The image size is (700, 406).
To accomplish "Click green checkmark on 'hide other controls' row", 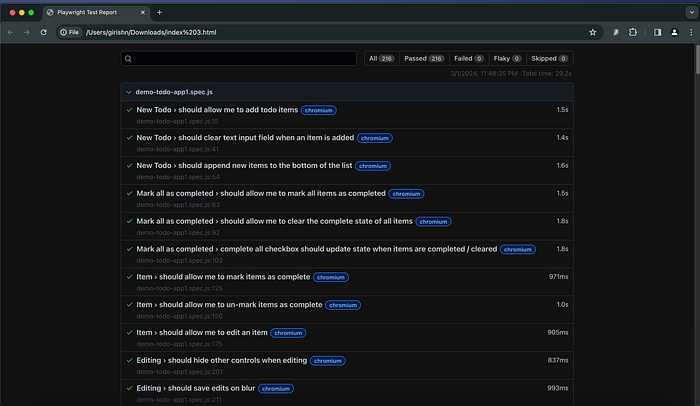I will pyautogui.click(x=129, y=360).
